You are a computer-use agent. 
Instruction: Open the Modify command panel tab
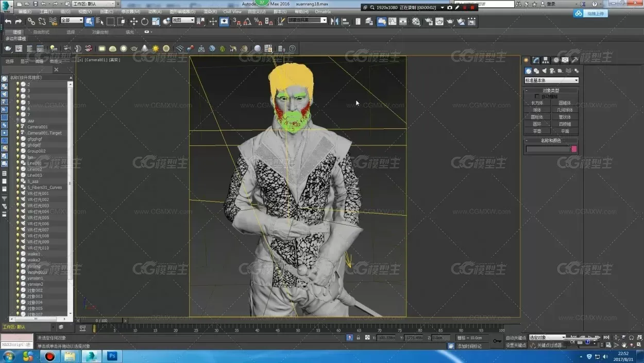(536, 60)
